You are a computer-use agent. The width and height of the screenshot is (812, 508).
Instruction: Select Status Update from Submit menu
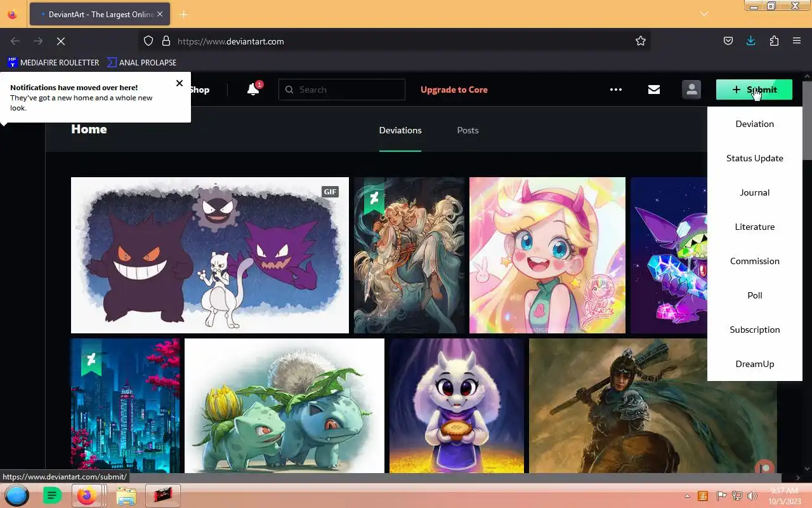[x=755, y=158]
